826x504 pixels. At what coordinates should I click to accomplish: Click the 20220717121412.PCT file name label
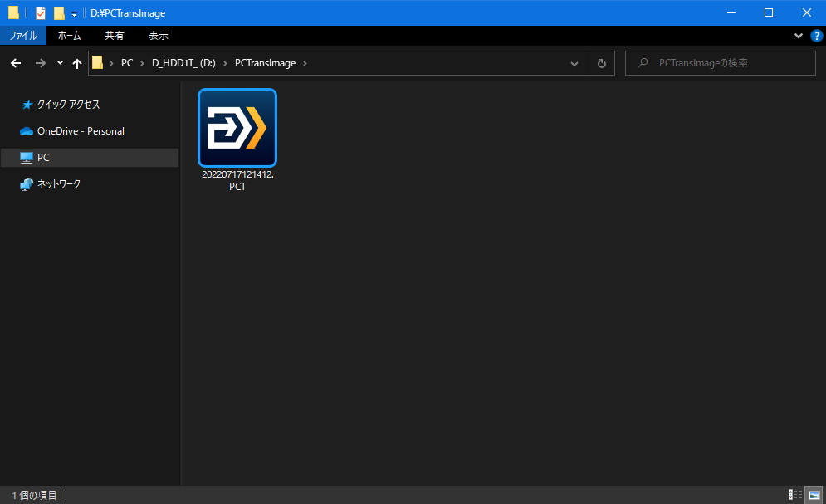[x=237, y=180]
